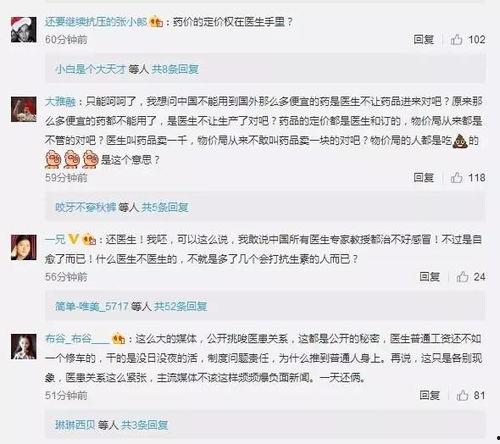
Task: Click the yellow V verified badge next to 一兄
Action: coord(73,239)
